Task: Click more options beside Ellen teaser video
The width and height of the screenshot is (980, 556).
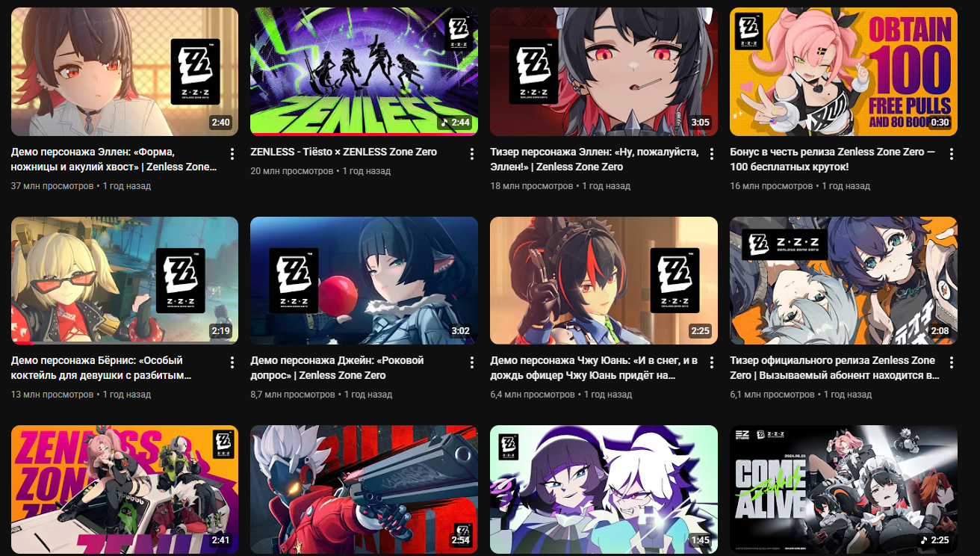Action: point(711,154)
